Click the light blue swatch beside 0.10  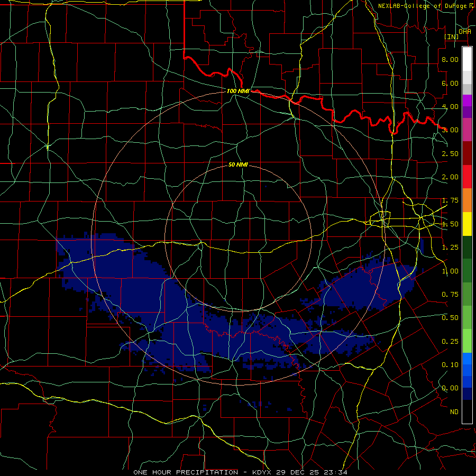pos(467,359)
